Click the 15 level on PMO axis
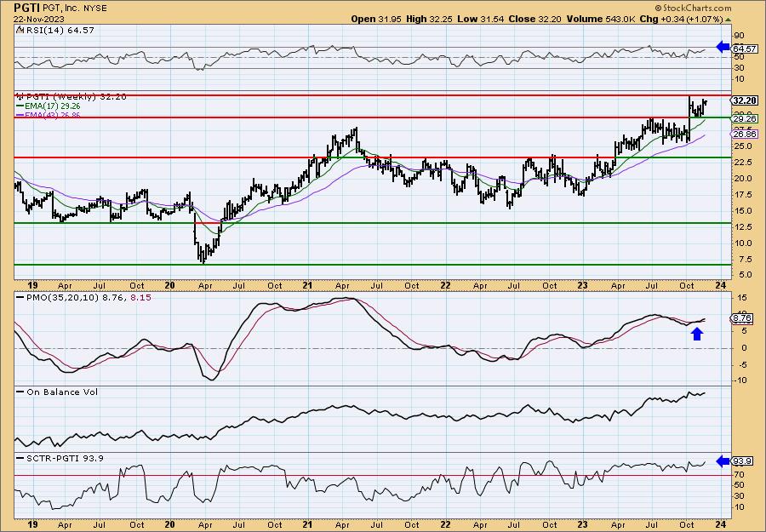The image size is (766, 532). pyautogui.click(x=741, y=298)
